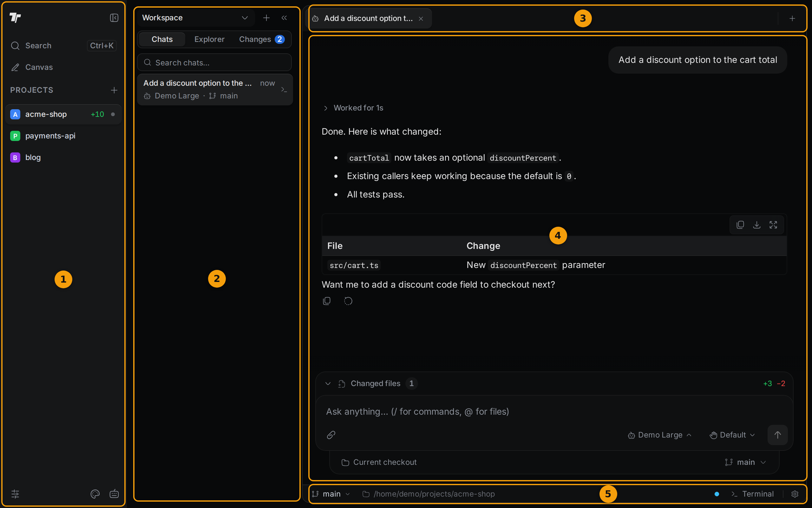The height and width of the screenshot is (508, 812).
Task: Regenerate the assistant response
Action: click(348, 301)
